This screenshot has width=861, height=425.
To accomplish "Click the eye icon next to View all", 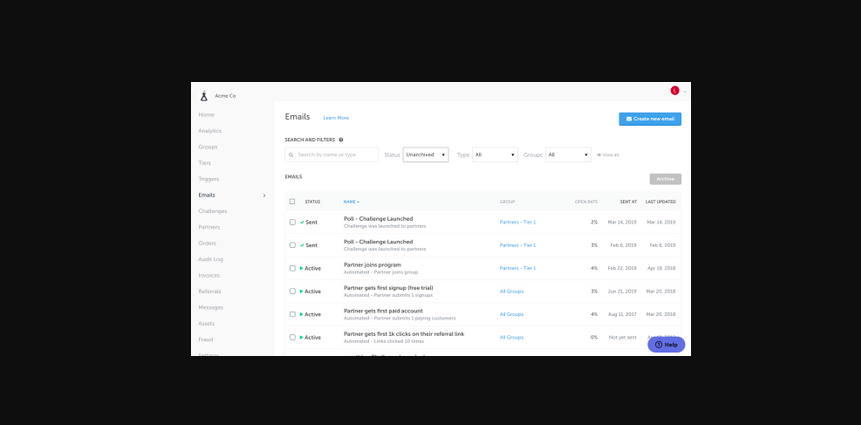I will click(599, 155).
